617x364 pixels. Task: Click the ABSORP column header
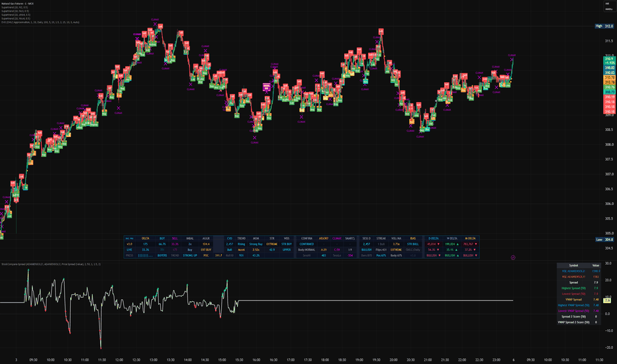click(x=324, y=238)
